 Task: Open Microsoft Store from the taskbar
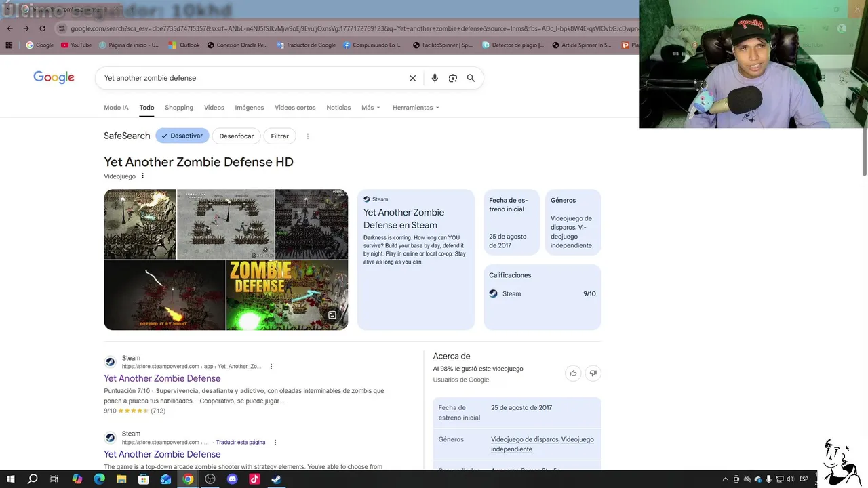click(144, 479)
